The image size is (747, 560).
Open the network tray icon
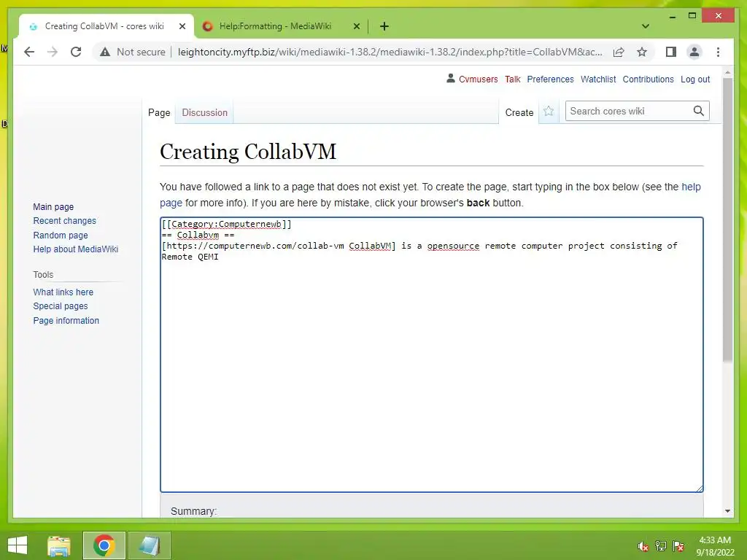click(661, 546)
